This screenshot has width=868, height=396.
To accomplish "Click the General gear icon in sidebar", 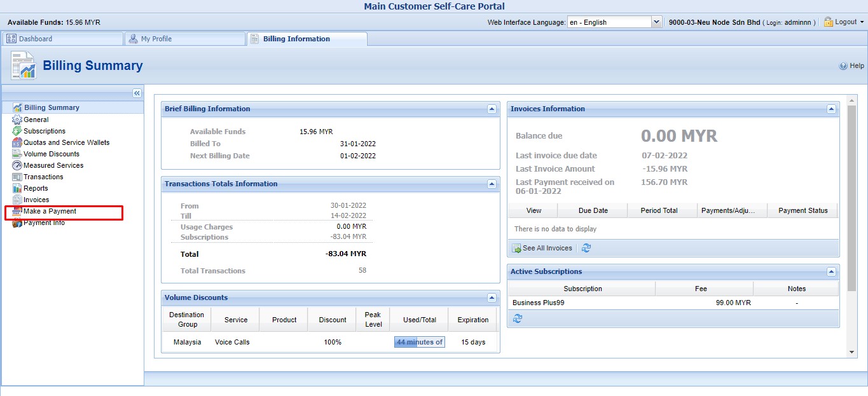I will click(17, 119).
